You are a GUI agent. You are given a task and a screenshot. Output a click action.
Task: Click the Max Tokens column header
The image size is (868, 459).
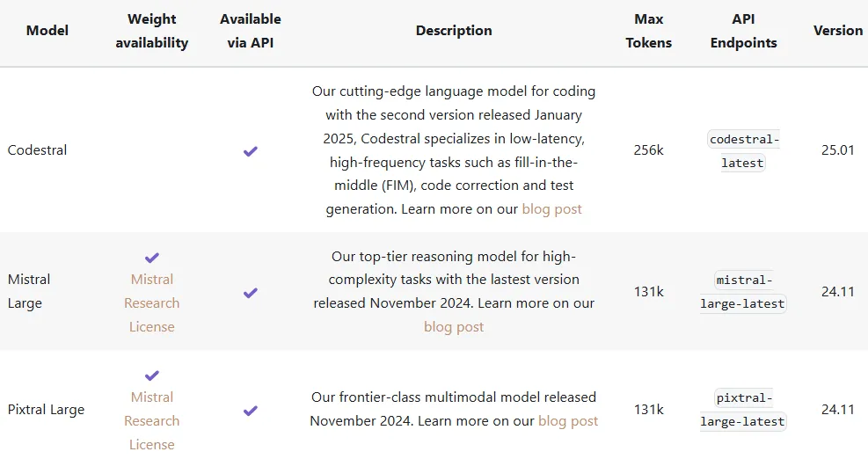648,31
